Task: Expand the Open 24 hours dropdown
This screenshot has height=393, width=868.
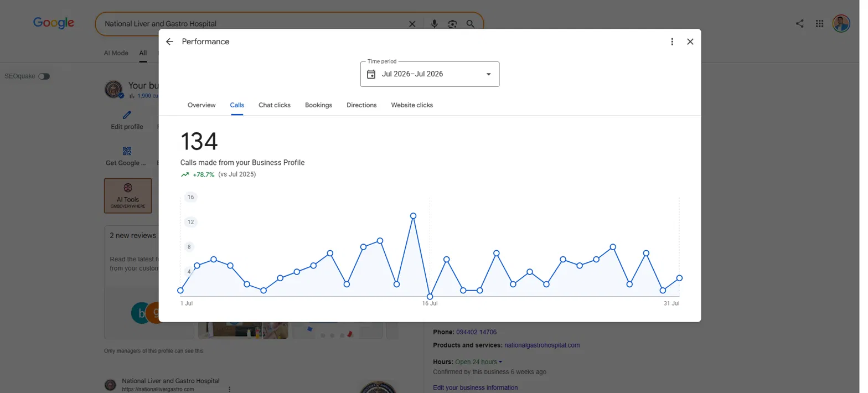Action: coord(479,362)
